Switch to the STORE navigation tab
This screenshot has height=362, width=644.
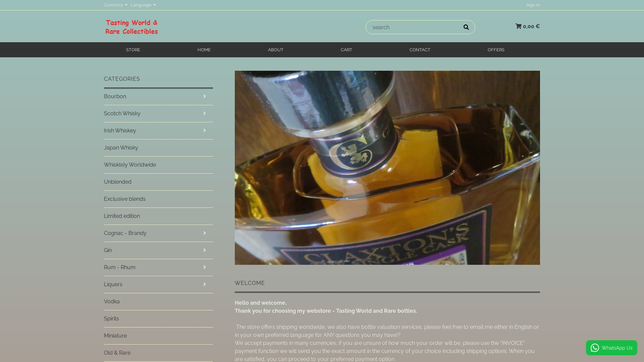point(133,50)
